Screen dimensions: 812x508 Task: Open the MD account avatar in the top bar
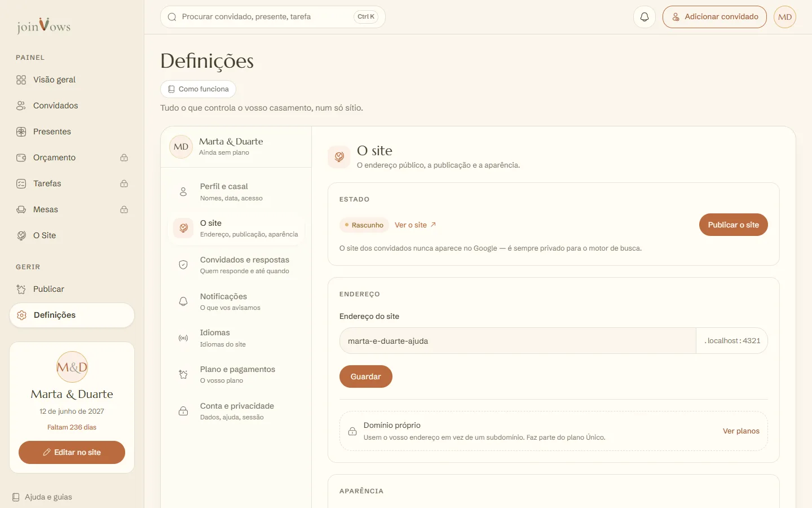(x=785, y=17)
